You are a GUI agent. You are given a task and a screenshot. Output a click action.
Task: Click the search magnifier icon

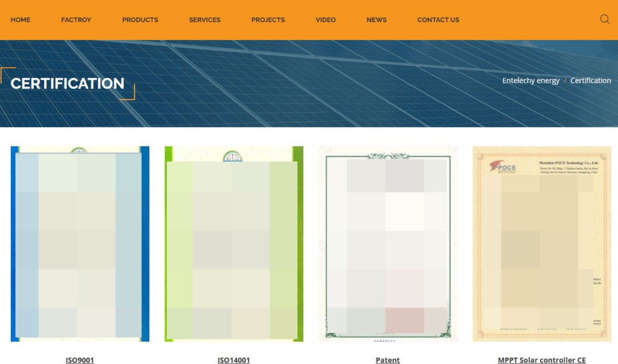click(605, 19)
